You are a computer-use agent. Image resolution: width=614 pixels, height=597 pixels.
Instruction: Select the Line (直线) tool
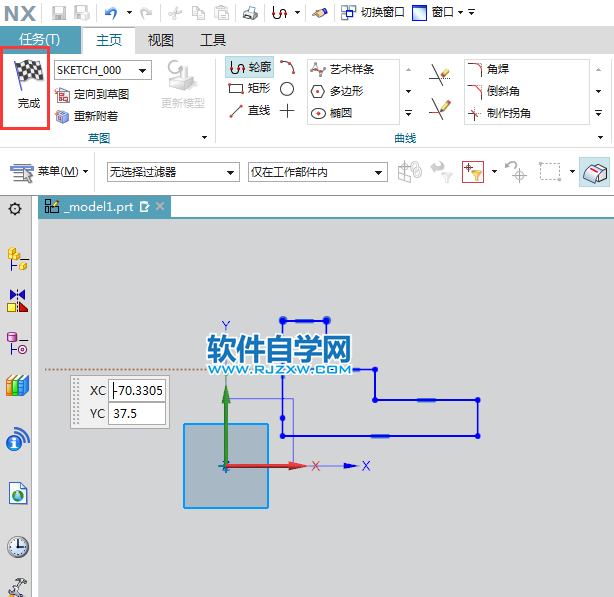pyautogui.click(x=249, y=111)
